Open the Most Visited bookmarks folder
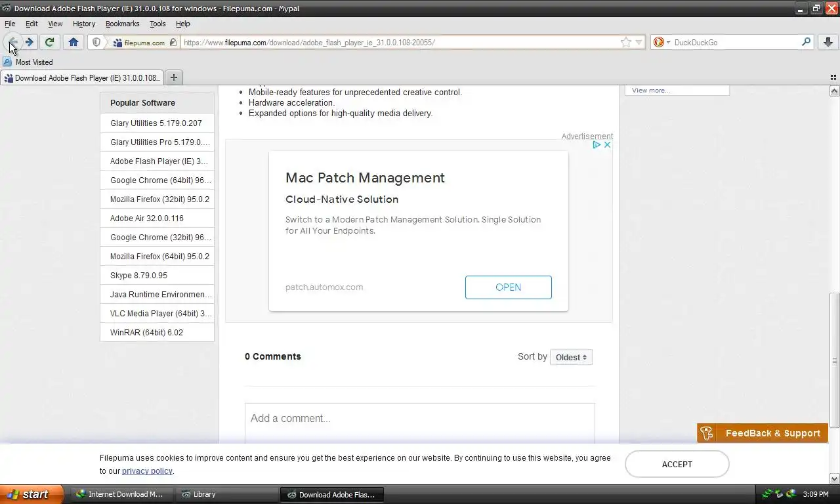 click(x=28, y=62)
